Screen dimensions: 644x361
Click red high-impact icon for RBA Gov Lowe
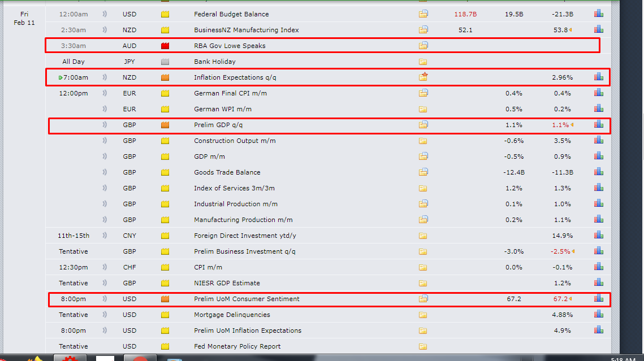coord(165,46)
